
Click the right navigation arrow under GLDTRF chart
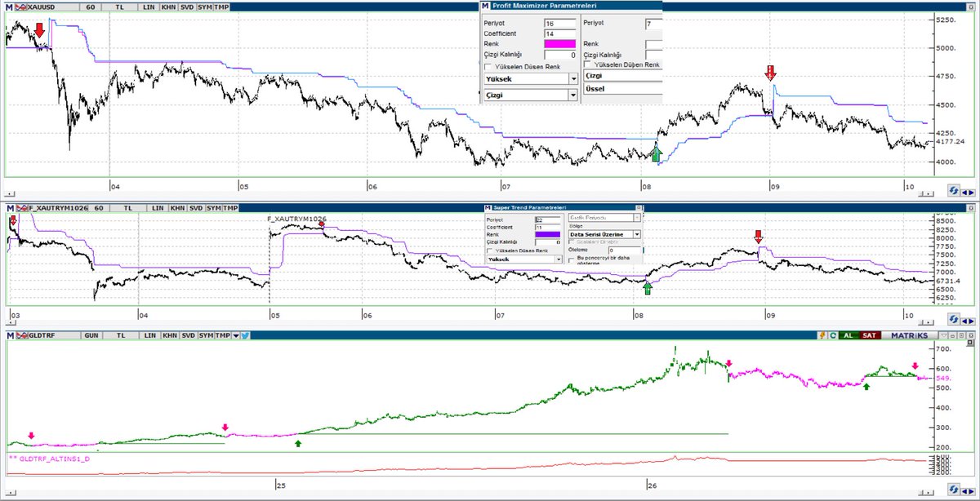[972, 491]
